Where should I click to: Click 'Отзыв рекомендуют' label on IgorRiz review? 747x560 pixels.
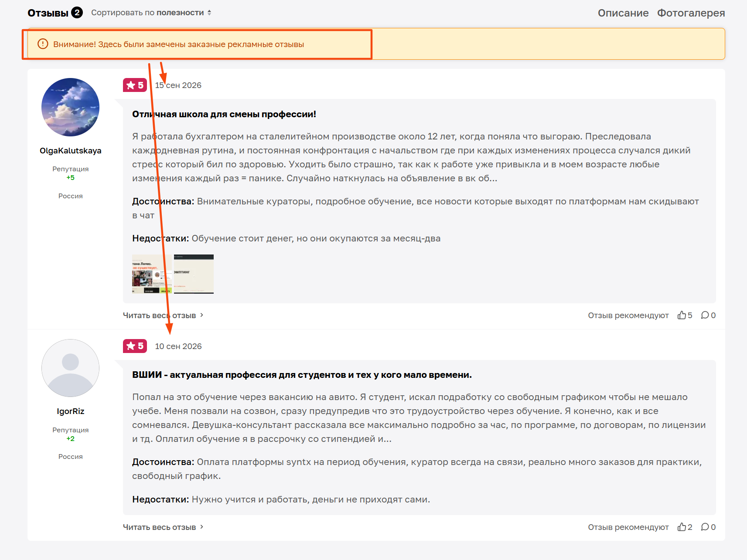(628, 527)
